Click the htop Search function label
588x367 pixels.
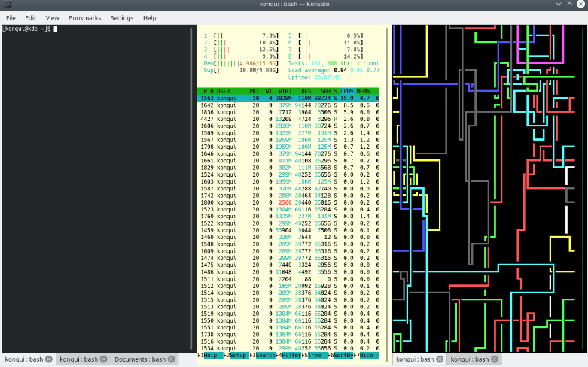(267, 355)
